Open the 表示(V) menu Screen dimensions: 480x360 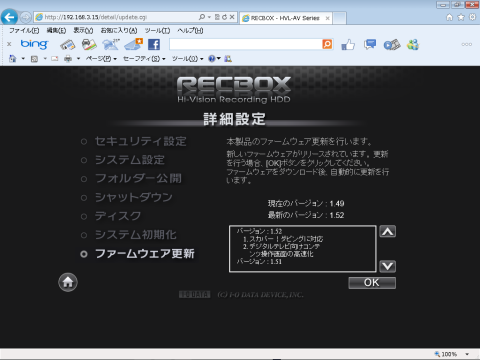coord(83,31)
